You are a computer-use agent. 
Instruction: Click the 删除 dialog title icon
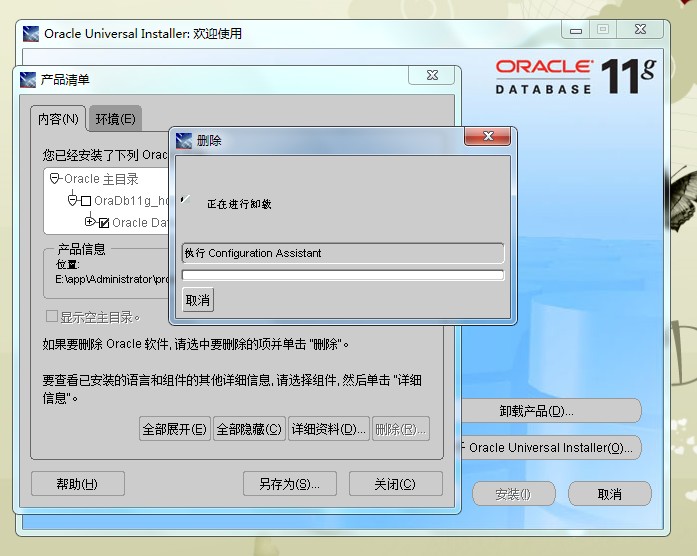[184, 140]
